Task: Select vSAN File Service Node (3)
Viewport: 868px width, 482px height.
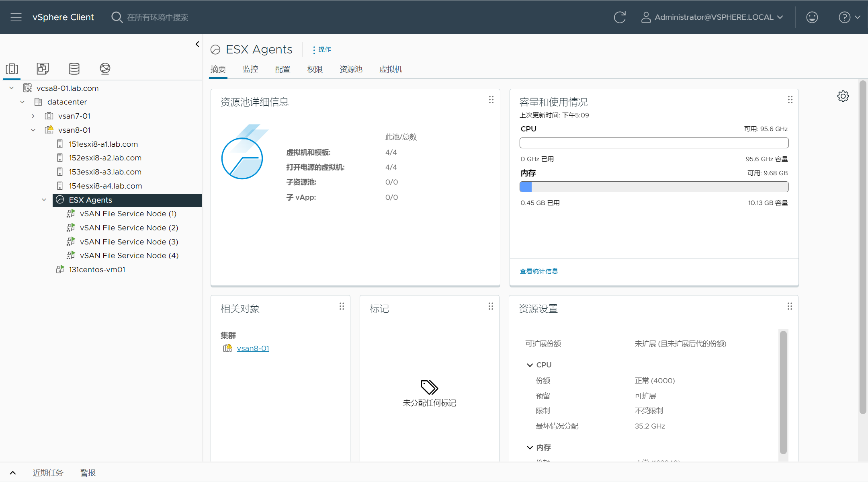Action: [129, 242]
